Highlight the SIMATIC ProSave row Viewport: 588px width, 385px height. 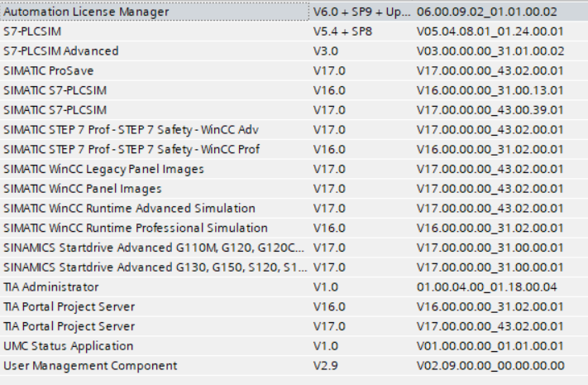coord(49,71)
